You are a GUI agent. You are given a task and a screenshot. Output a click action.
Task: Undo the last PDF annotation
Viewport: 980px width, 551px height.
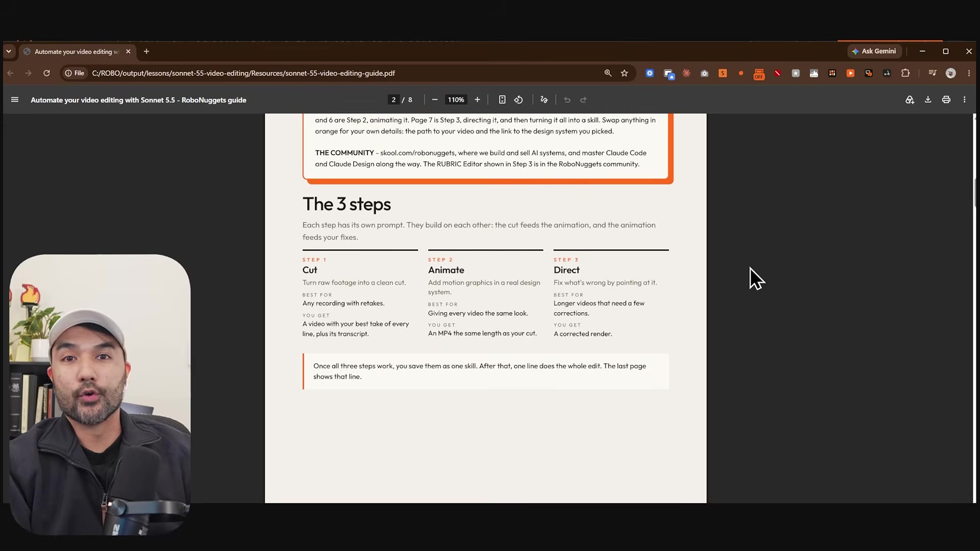coord(567,99)
